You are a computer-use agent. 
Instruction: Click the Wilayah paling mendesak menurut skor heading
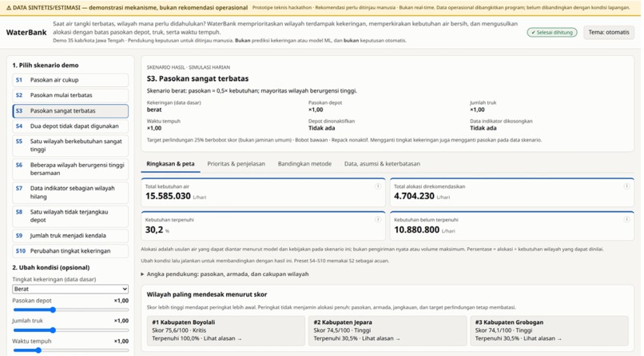207,294
